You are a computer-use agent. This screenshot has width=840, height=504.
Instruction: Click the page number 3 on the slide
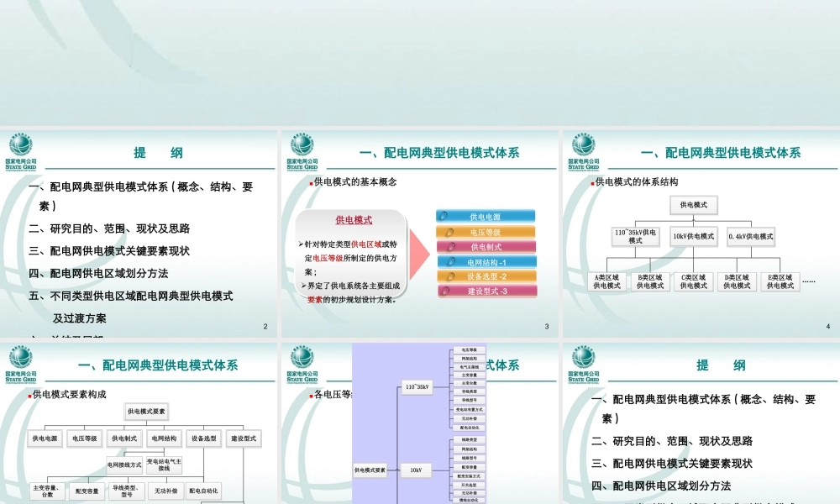[x=546, y=326]
